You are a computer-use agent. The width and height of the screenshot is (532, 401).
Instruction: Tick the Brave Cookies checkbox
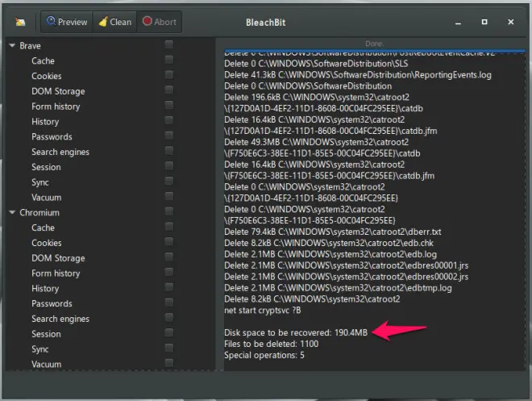[169, 75]
